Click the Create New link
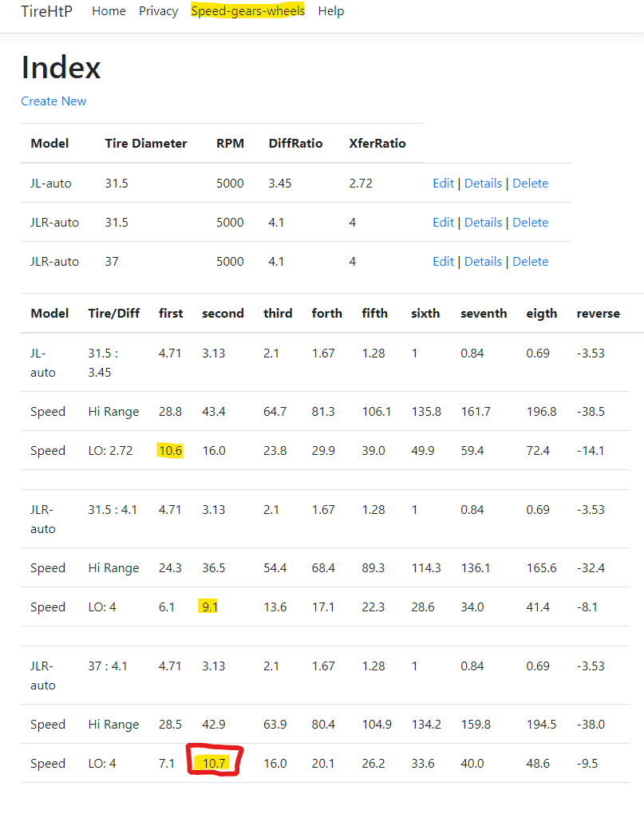Image resolution: width=644 pixels, height=814 pixels. coord(53,101)
